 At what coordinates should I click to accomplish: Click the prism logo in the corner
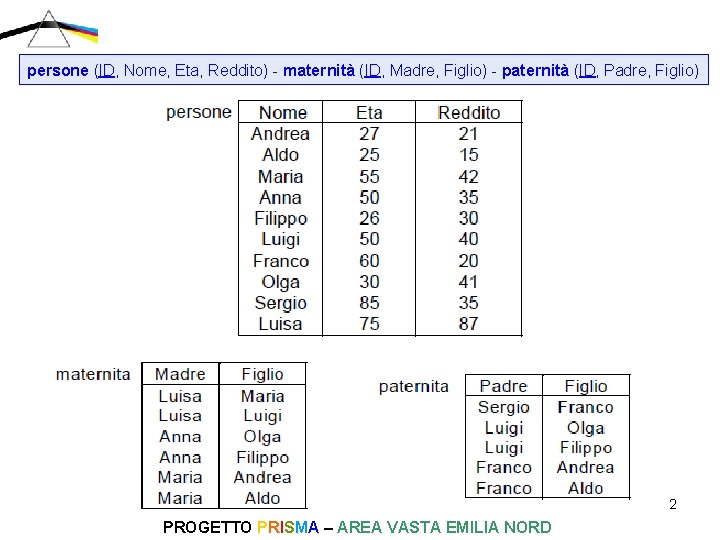coord(49,28)
